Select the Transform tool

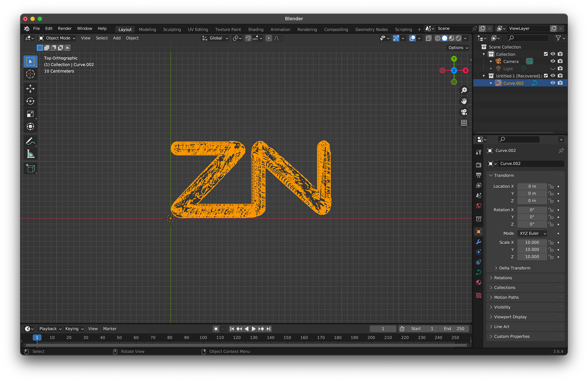coord(30,126)
